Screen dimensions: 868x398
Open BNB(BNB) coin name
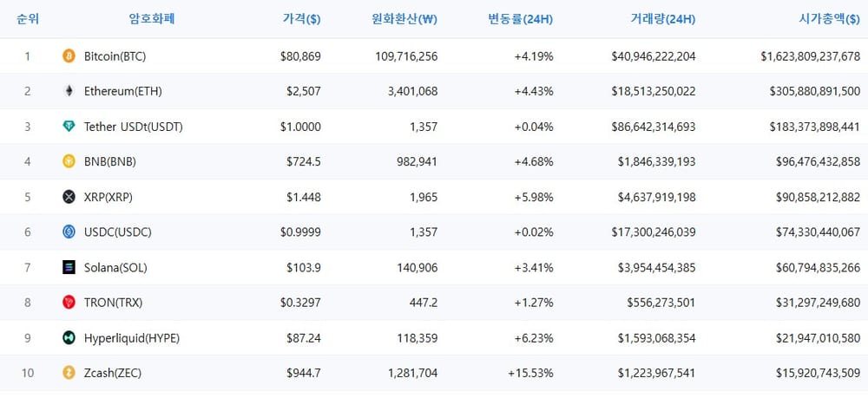(110, 162)
